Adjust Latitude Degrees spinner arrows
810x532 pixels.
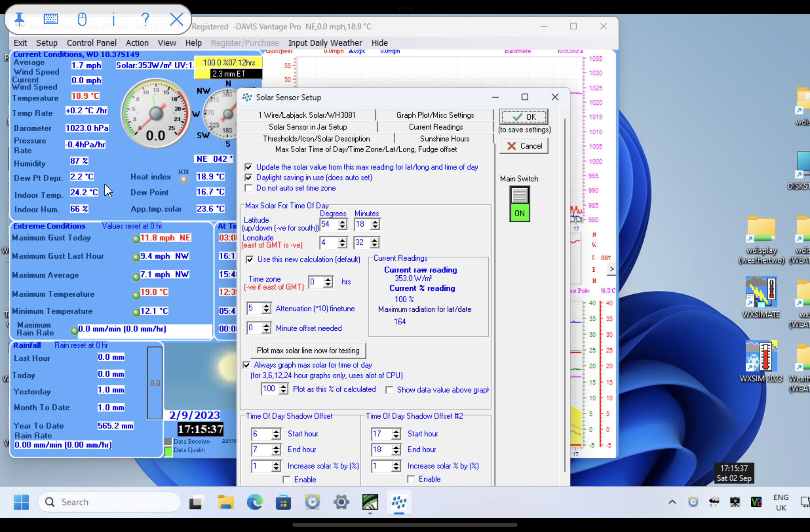pyautogui.click(x=342, y=224)
